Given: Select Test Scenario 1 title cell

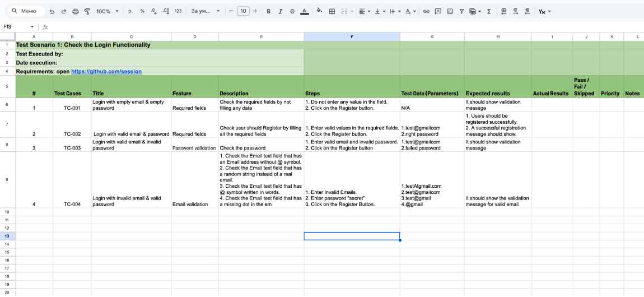Looking at the screenshot, I should tap(160, 45).
